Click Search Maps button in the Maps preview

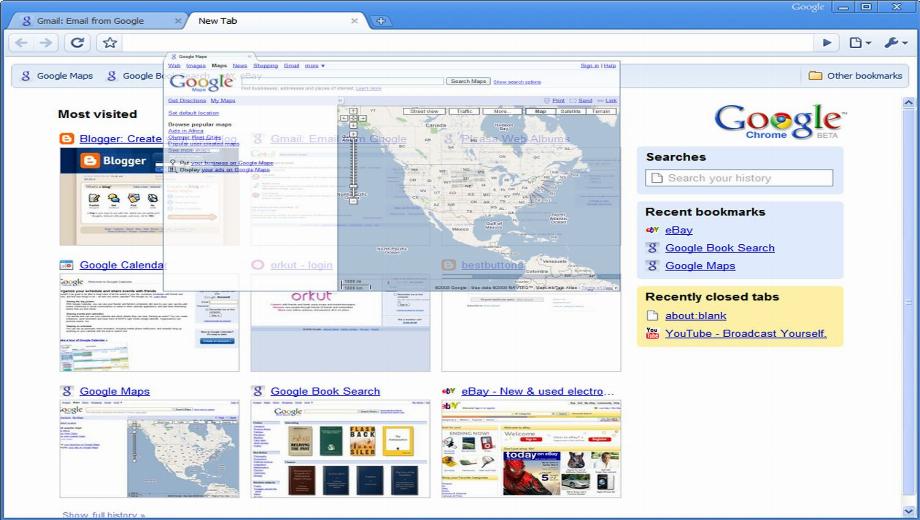tap(468, 81)
